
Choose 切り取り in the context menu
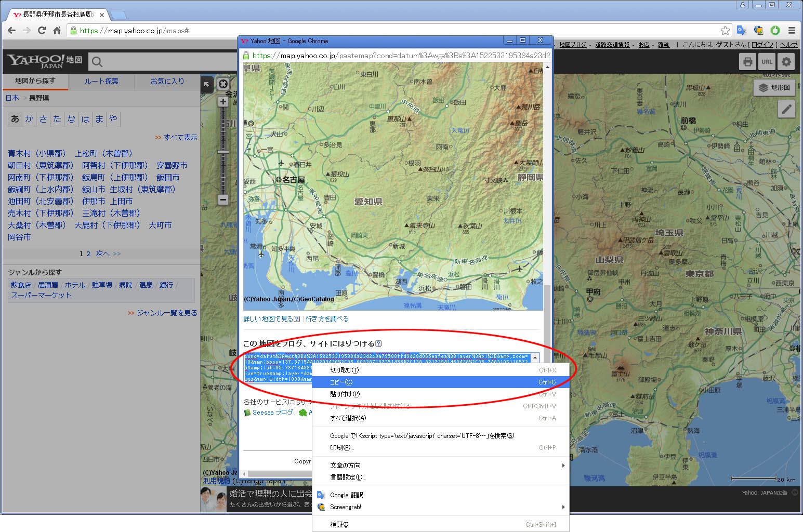tap(441, 370)
